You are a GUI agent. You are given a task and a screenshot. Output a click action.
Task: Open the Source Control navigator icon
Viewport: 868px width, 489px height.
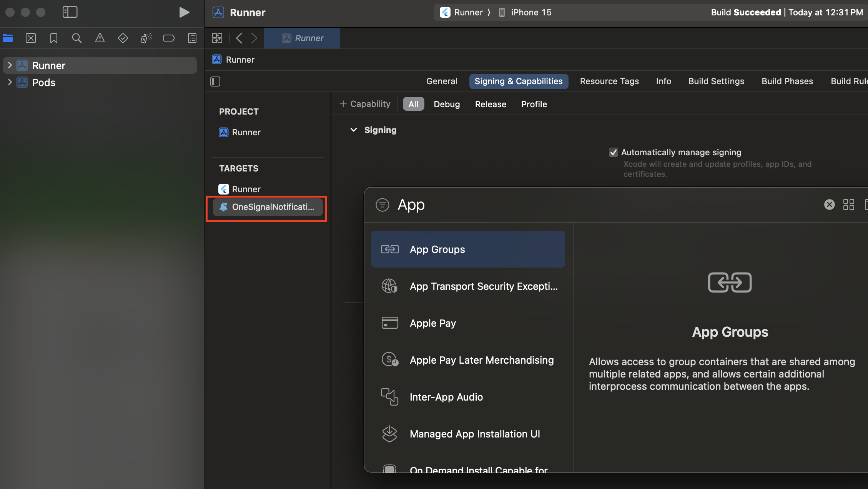(31, 38)
